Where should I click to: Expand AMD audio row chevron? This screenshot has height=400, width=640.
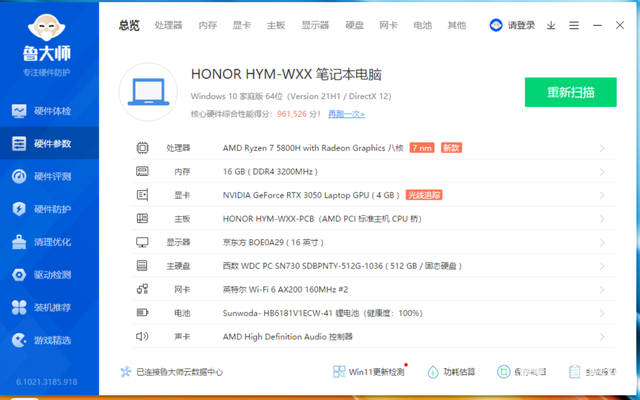click(x=602, y=337)
